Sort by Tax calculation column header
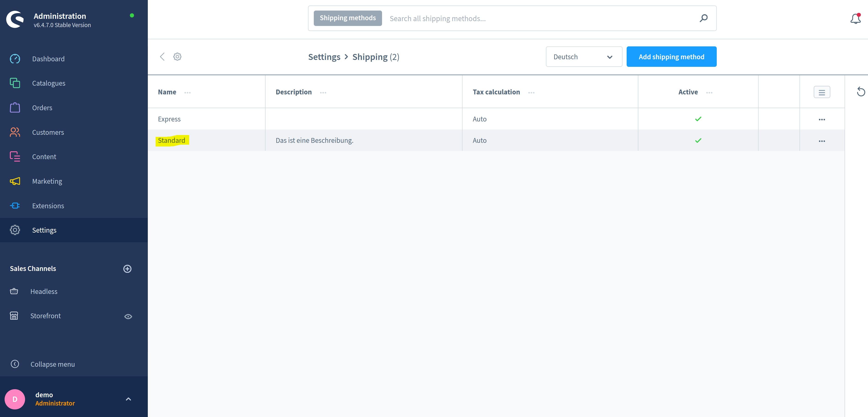The image size is (868, 417). 496,92
